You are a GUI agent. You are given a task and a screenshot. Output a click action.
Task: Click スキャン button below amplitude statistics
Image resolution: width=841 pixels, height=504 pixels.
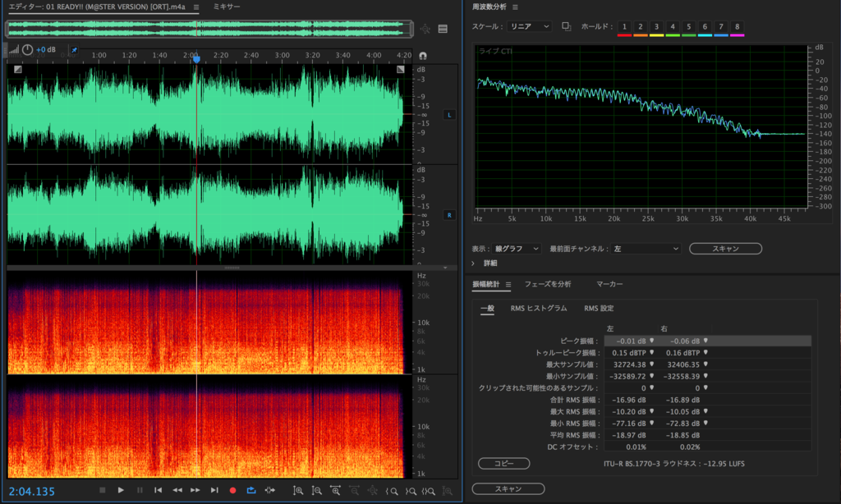pyautogui.click(x=508, y=489)
